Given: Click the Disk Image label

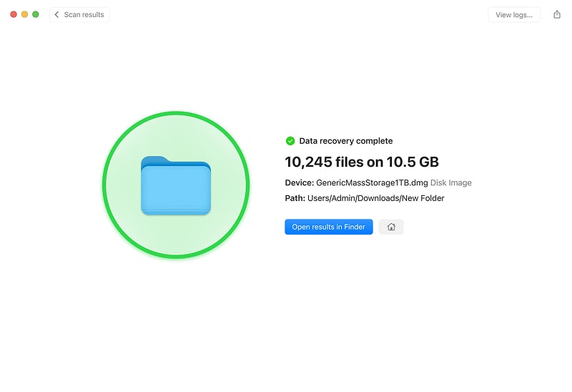Looking at the screenshot, I should [451, 182].
